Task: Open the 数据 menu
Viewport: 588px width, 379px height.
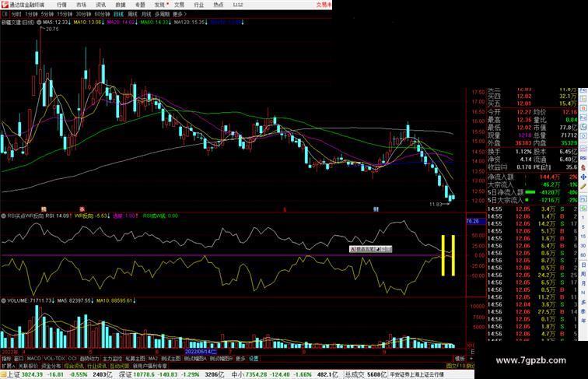Action: pos(121,5)
